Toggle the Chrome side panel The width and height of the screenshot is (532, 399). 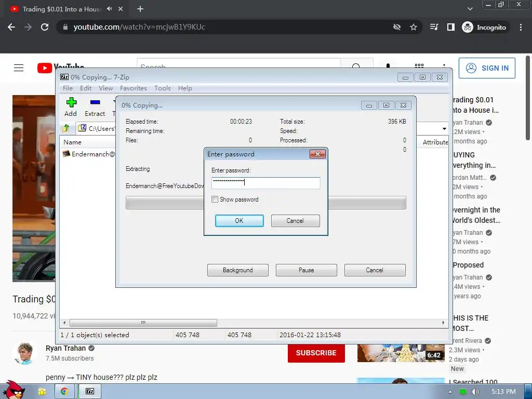pos(450,27)
